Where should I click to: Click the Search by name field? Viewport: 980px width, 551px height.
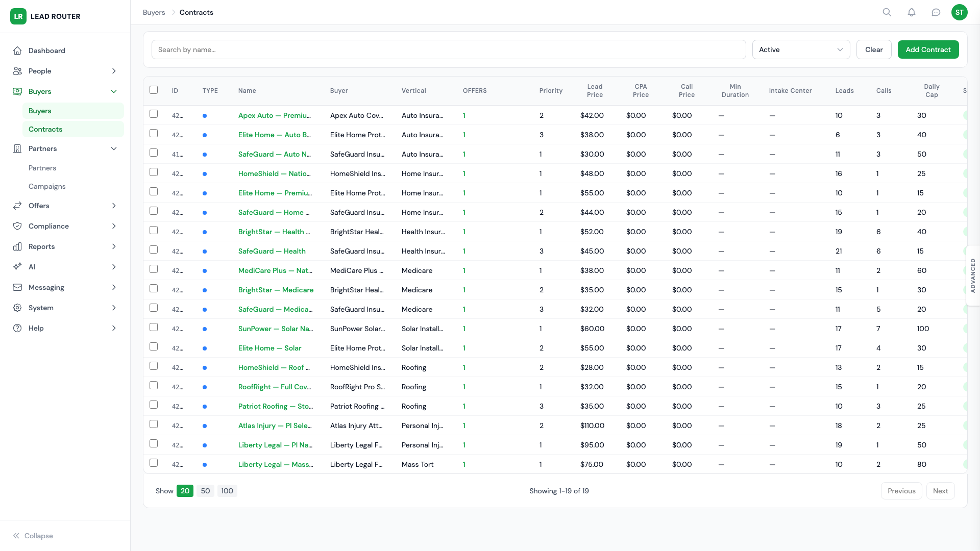coord(449,49)
